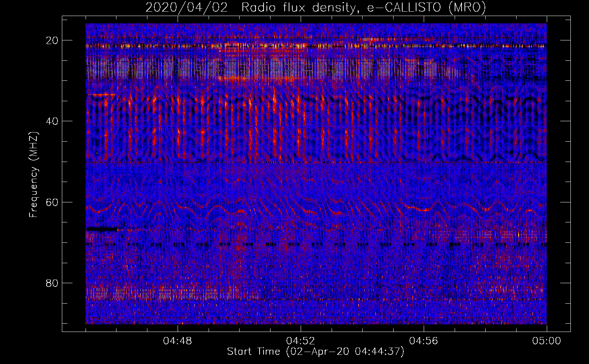The height and width of the screenshot is (364, 589).
Task: Click the 20 MHz frequency tick label
Action: [52, 40]
